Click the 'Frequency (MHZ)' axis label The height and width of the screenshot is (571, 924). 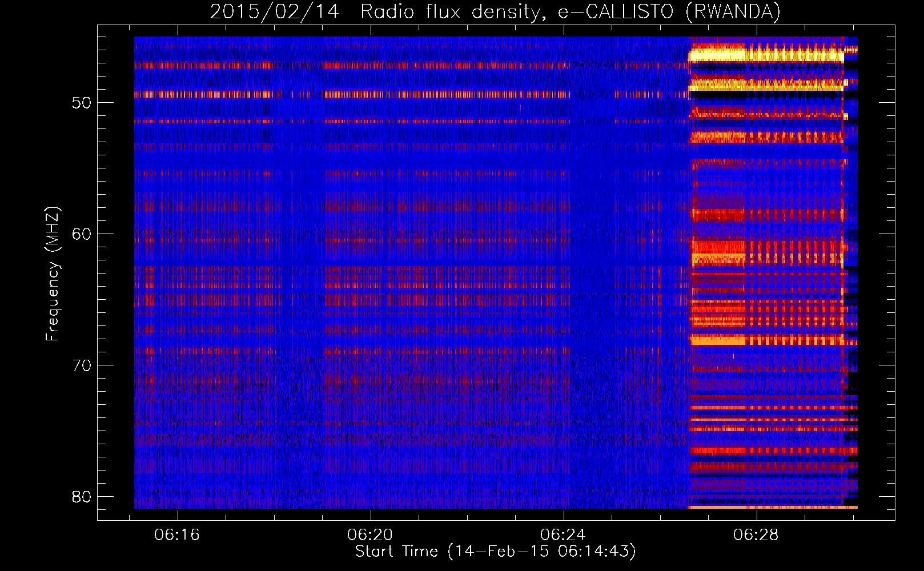(53, 274)
